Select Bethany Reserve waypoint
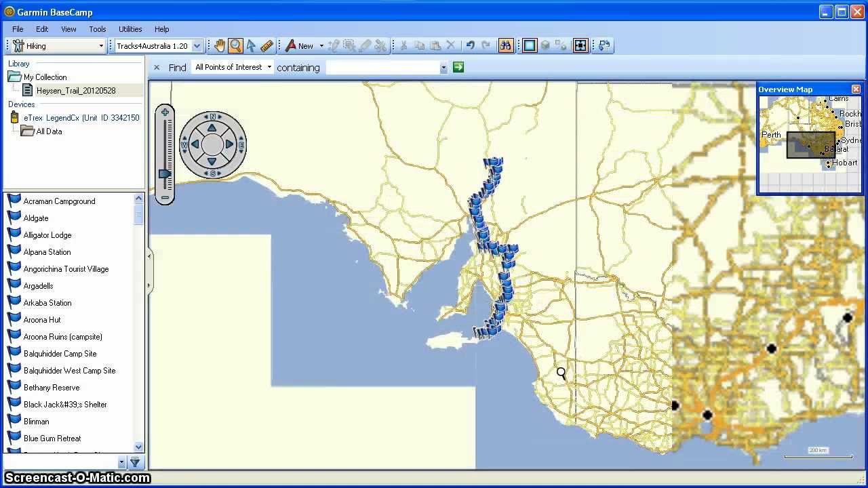Screen dimensions: 868x488 52,388
